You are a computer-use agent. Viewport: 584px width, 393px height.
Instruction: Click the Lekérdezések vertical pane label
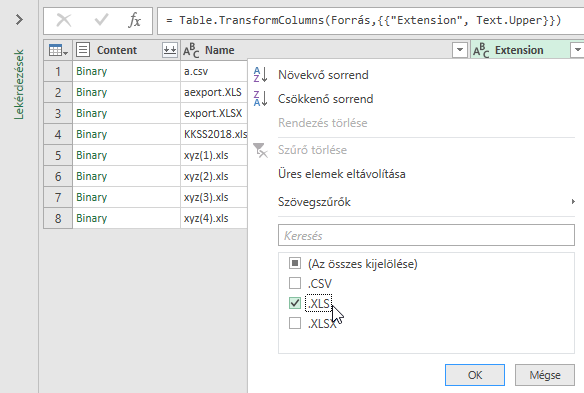coord(19,85)
